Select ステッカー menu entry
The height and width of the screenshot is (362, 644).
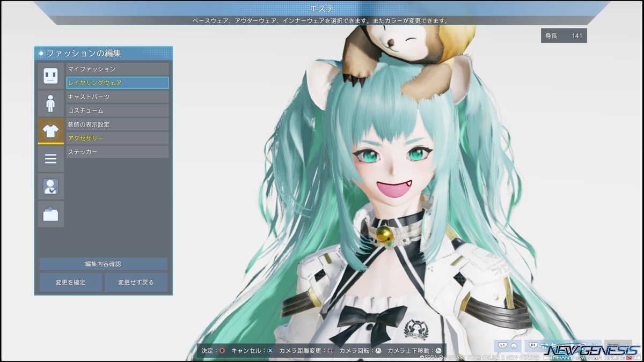(117, 152)
